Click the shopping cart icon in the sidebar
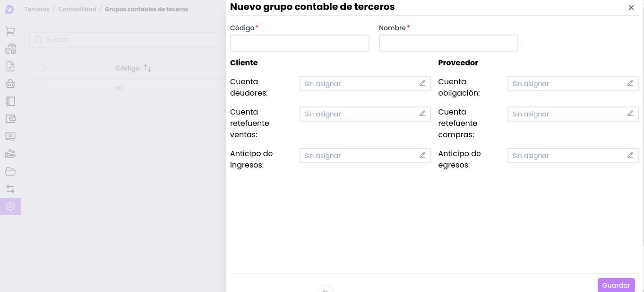The image size is (644, 292). [x=10, y=31]
